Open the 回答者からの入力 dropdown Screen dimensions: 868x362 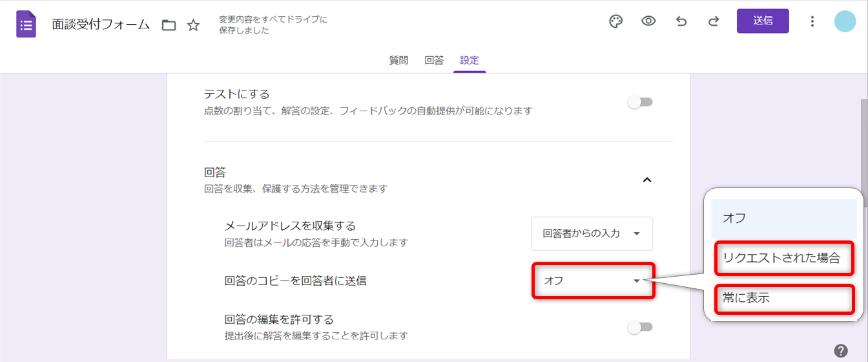tap(592, 233)
